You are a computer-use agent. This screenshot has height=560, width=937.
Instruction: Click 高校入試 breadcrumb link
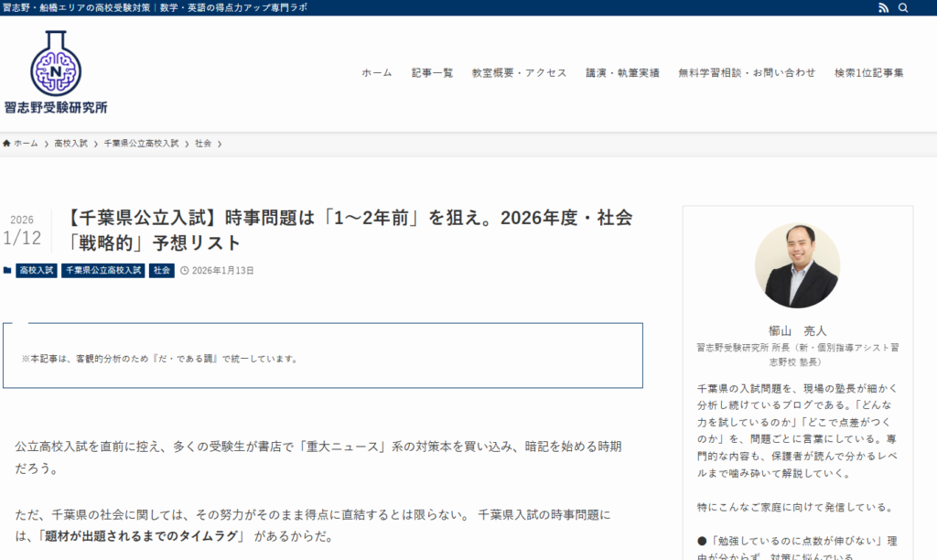click(70, 144)
